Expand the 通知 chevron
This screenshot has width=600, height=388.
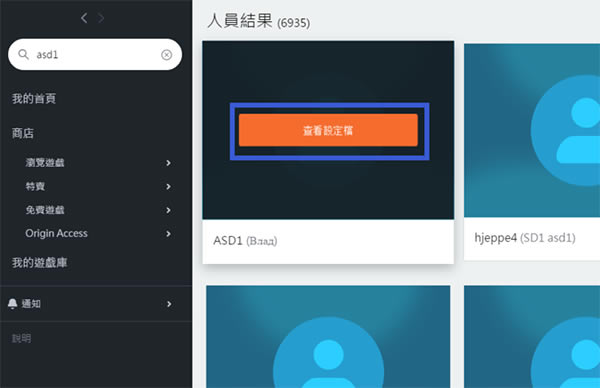tap(169, 304)
